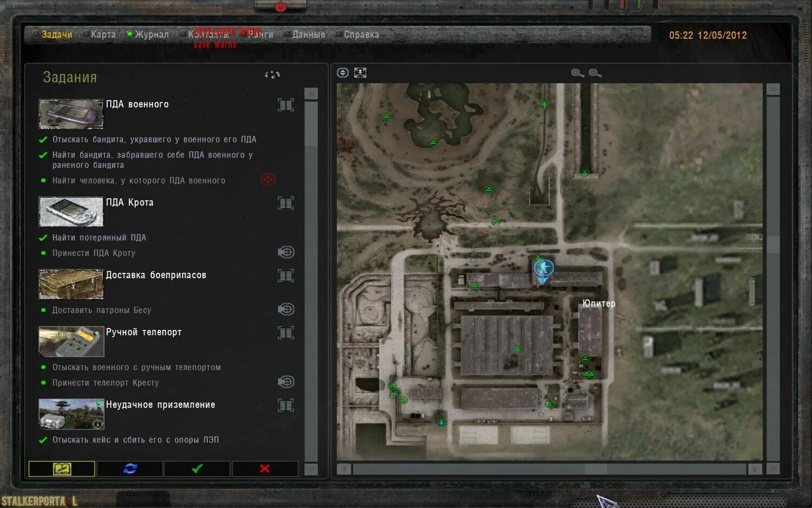Select objective Принести телепорт Кресту
812x508 pixels.
pyautogui.click(x=106, y=383)
